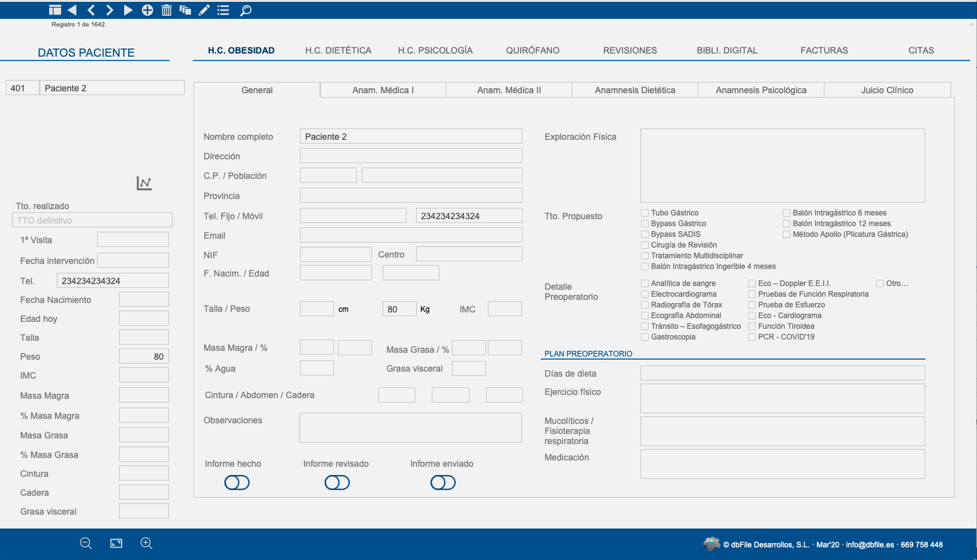This screenshot has width=977, height=560.
Task: Click the Medicación text area
Action: [x=783, y=464]
